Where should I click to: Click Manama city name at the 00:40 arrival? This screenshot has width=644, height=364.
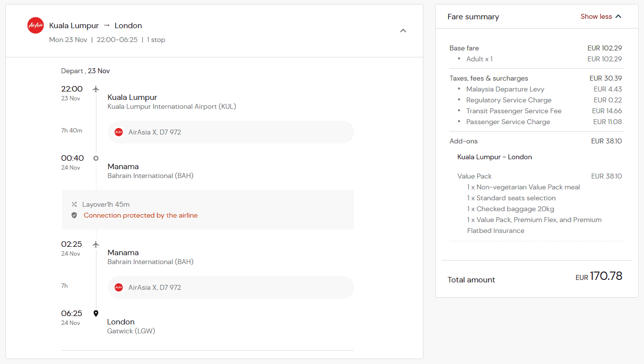tap(123, 167)
